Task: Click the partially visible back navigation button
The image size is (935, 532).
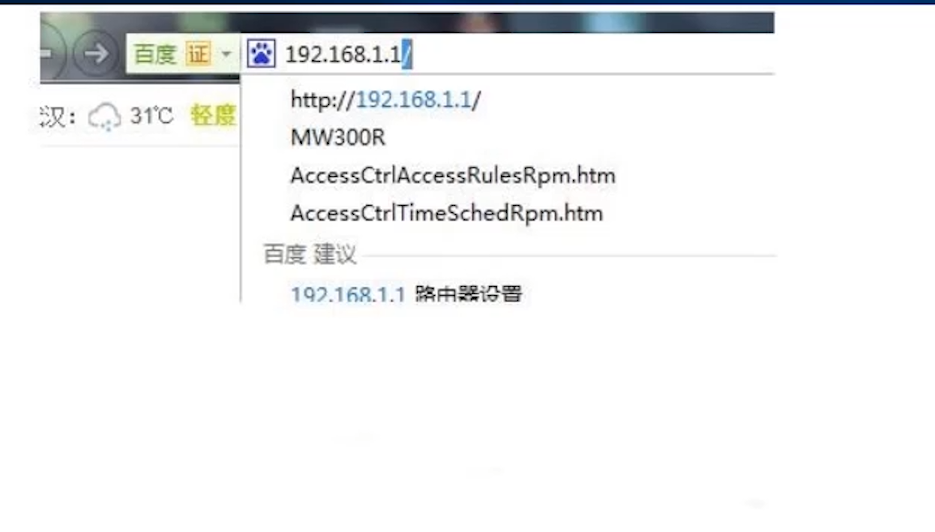Action: [x=52, y=54]
